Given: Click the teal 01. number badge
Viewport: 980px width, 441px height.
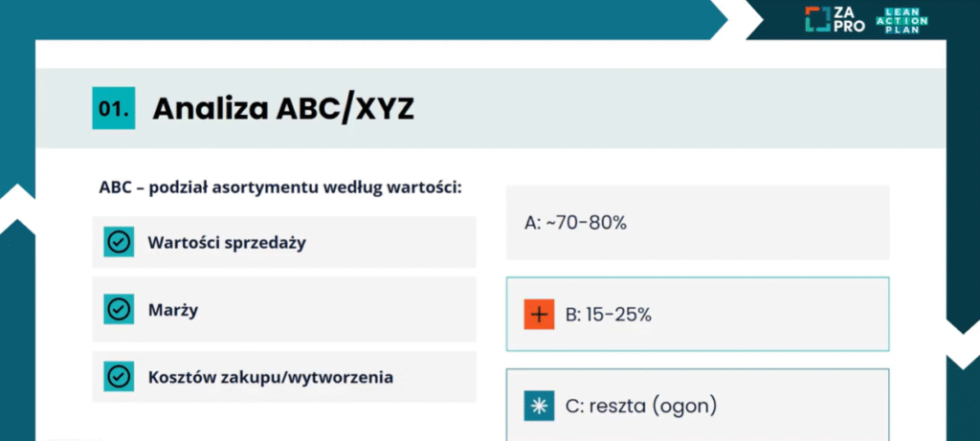Looking at the screenshot, I should 114,108.
